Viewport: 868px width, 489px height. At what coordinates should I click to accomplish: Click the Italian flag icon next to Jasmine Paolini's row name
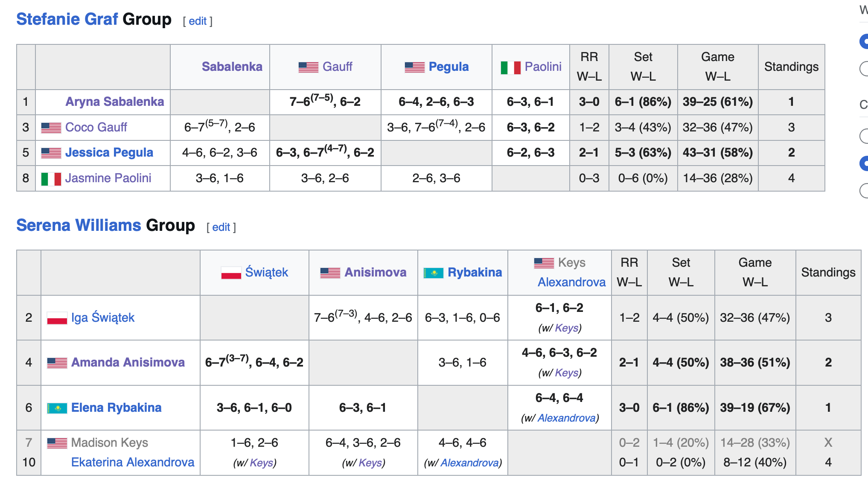pos(51,179)
